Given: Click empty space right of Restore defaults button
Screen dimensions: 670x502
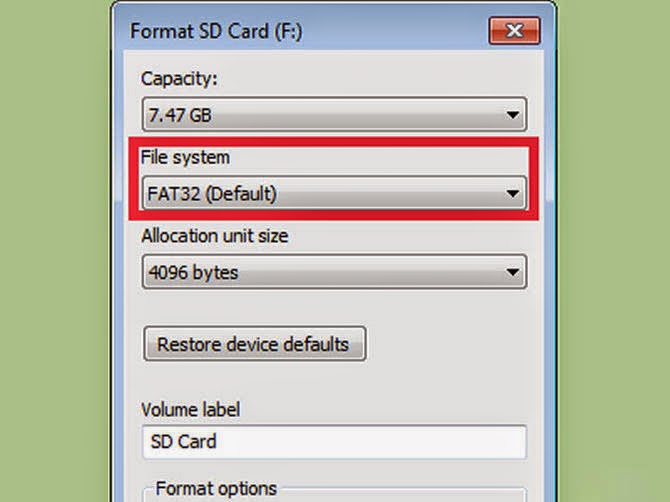Looking at the screenshot, I should (x=450, y=344).
